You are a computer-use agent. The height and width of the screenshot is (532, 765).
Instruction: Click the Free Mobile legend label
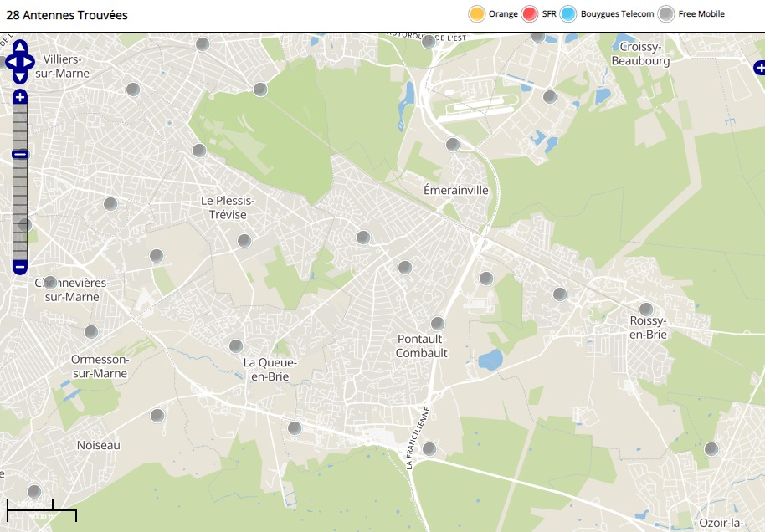[x=701, y=13]
